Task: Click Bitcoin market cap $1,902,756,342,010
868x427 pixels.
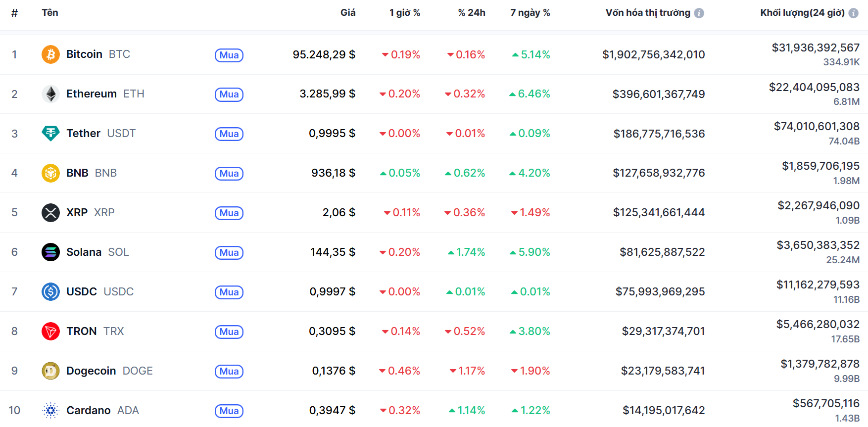Action: click(x=653, y=54)
